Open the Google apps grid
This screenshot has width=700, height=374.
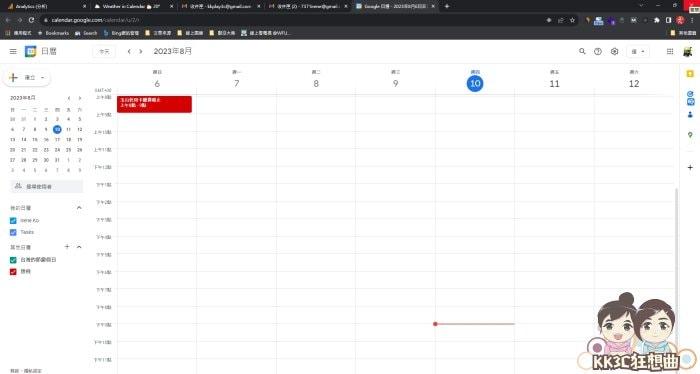670,51
